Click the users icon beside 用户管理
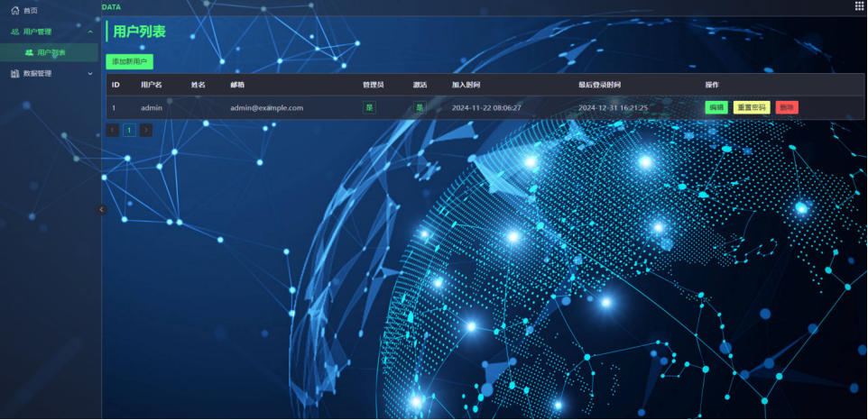Viewport: 868px width, 420px height. click(x=15, y=32)
